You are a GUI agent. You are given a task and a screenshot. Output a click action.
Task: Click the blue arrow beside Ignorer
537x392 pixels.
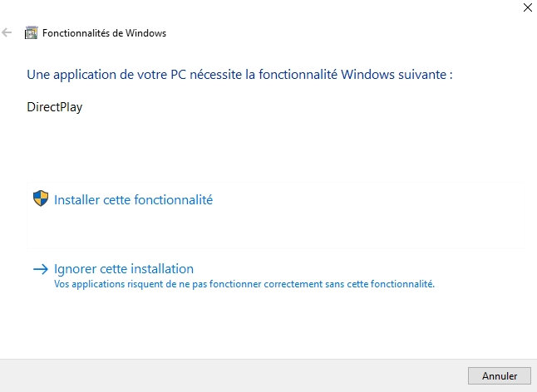tap(40, 269)
